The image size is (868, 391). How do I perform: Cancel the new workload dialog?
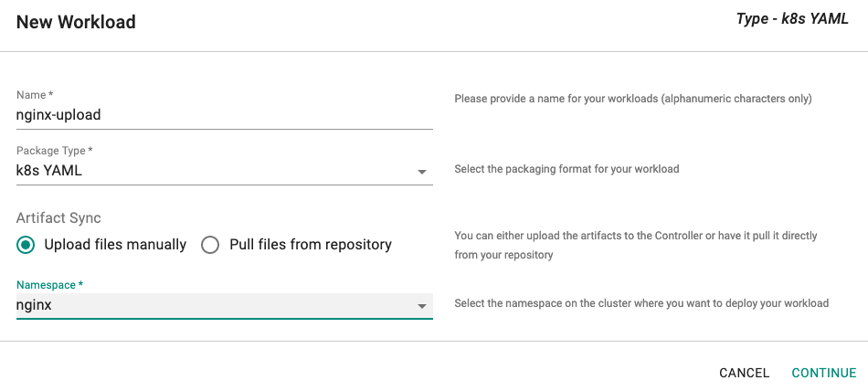[x=744, y=373]
